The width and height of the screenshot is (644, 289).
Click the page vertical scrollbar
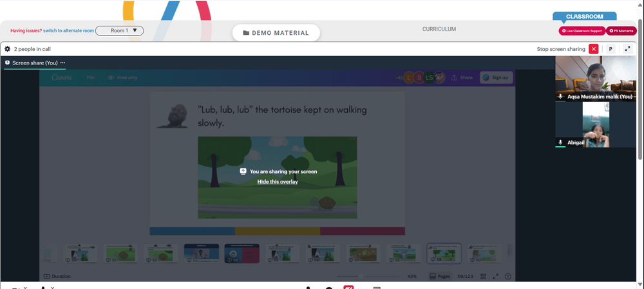pos(641,88)
